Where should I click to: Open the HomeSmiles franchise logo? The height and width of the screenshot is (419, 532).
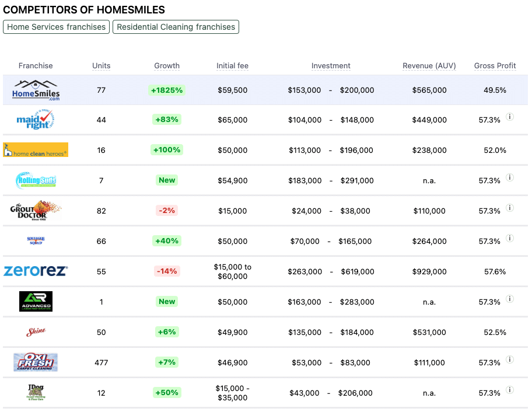36,90
